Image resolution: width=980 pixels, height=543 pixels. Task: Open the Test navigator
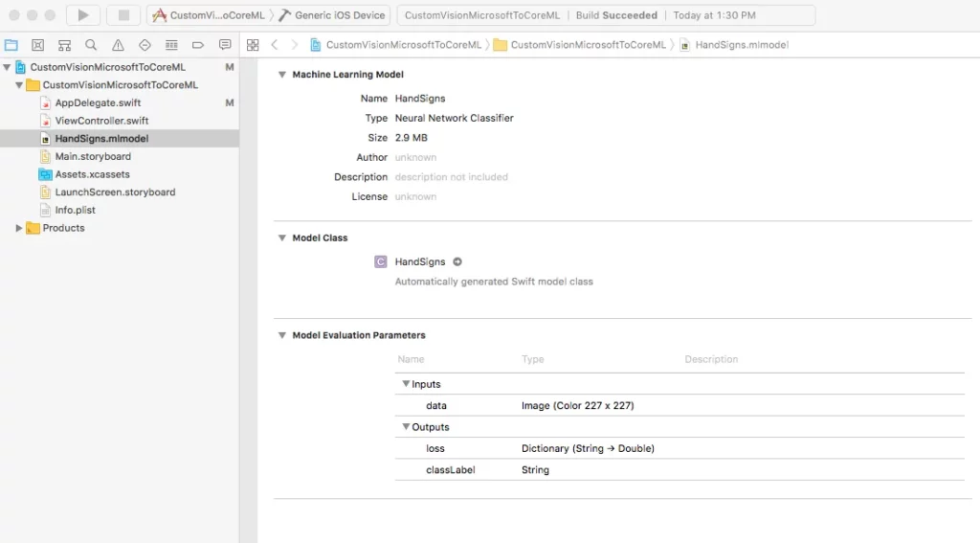(145, 45)
